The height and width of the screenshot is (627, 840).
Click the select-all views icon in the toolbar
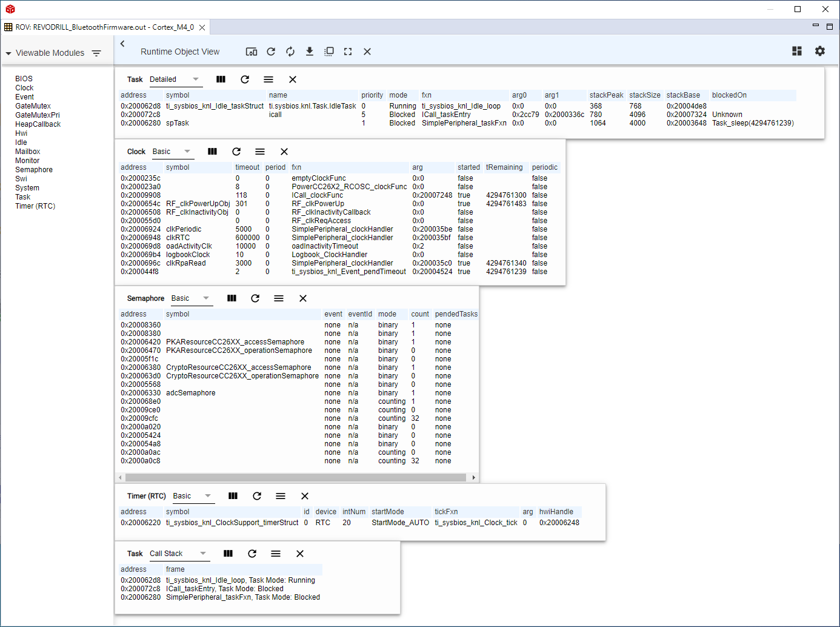[329, 52]
